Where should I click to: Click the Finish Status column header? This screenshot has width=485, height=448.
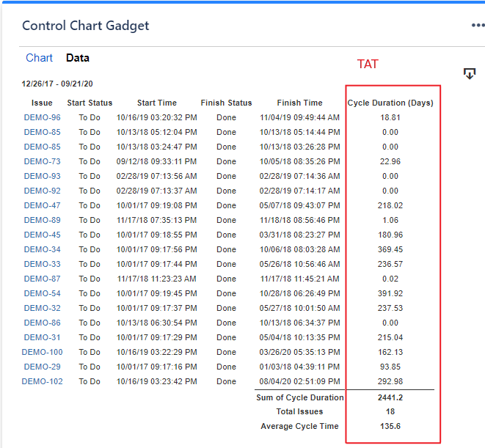point(226,103)
